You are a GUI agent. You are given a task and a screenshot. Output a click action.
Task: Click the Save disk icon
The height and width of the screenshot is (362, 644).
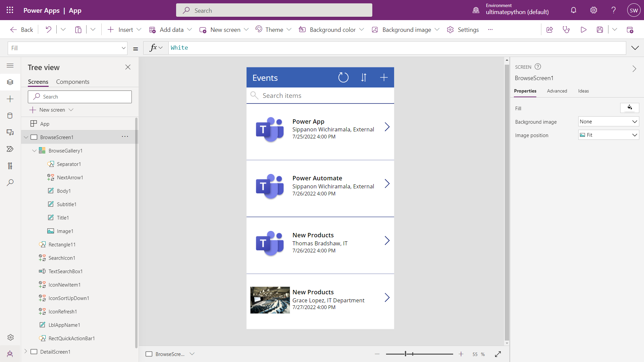(x=600, y=29)
